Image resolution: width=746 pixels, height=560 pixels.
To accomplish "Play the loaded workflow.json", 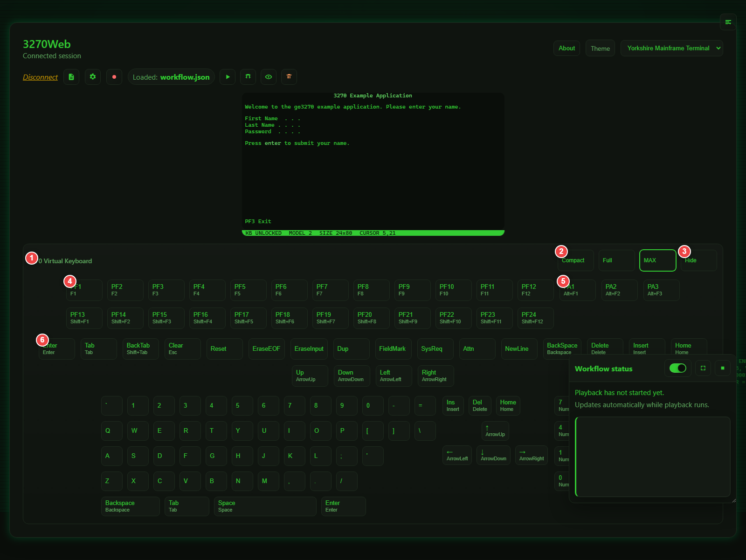I will [x=228, y=77].
